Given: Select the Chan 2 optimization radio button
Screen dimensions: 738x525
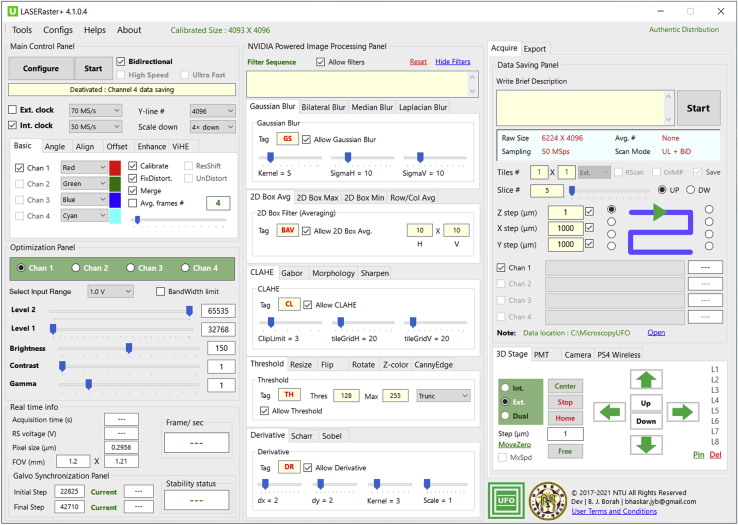Looking at the screenshot, I should 77,268.
